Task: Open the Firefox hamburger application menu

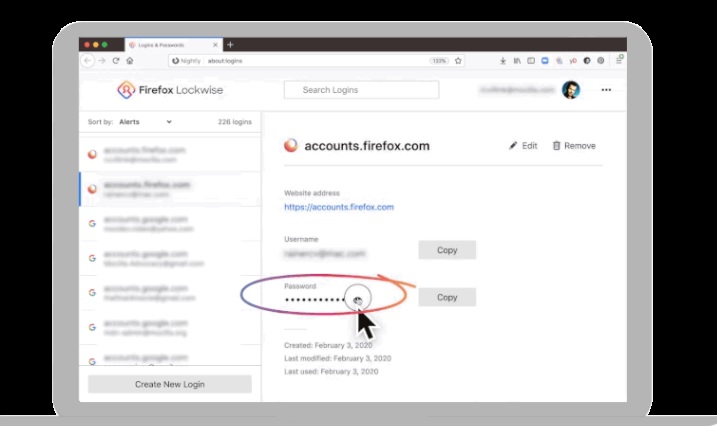Action: coord(619,60)
